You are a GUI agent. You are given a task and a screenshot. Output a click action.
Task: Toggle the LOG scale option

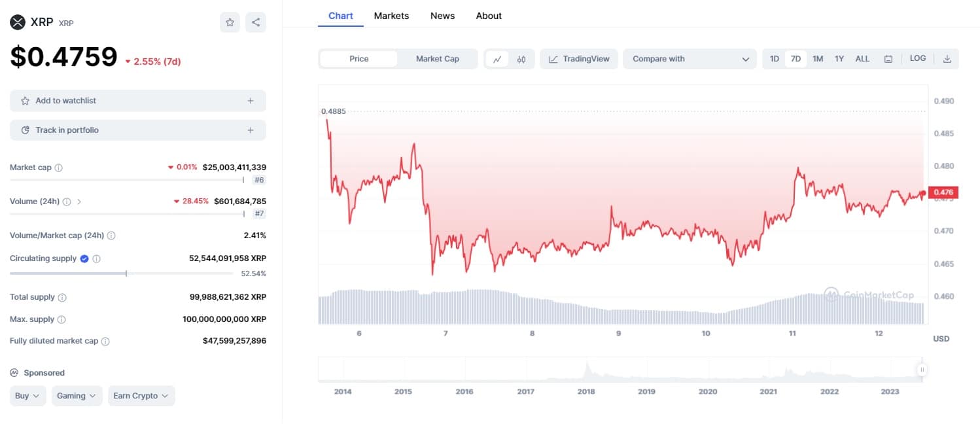pyautogui.click(x=917, y=58)
